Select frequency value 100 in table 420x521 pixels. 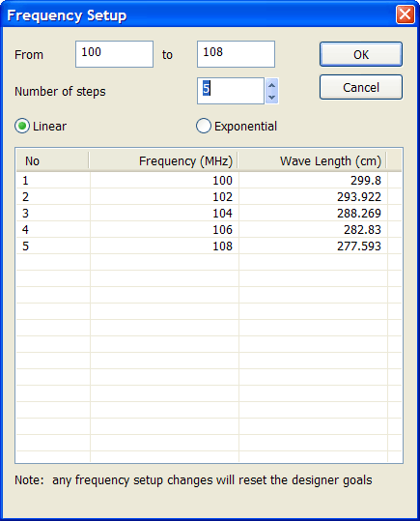(x=222, y=181)
